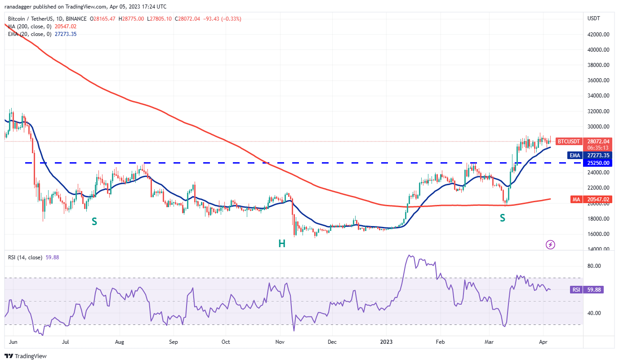Click the purple lightning bolt instant trading icon
The width and height of the screenshot is (619, 364).
coord(550,245)
